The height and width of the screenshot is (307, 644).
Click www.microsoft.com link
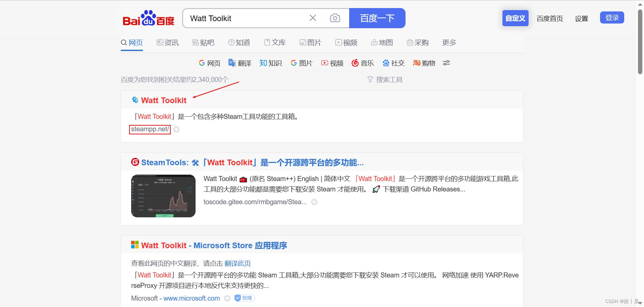click(192, 298)
